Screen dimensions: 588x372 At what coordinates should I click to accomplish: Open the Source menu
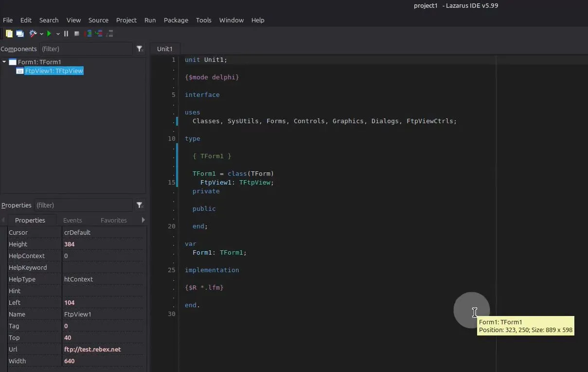click(98, 20)
